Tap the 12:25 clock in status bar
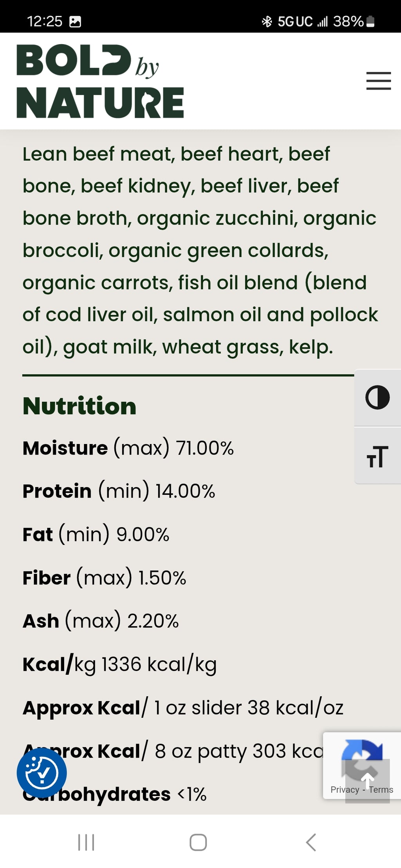The height and width of the screenshot is (868, 401). 45,22
